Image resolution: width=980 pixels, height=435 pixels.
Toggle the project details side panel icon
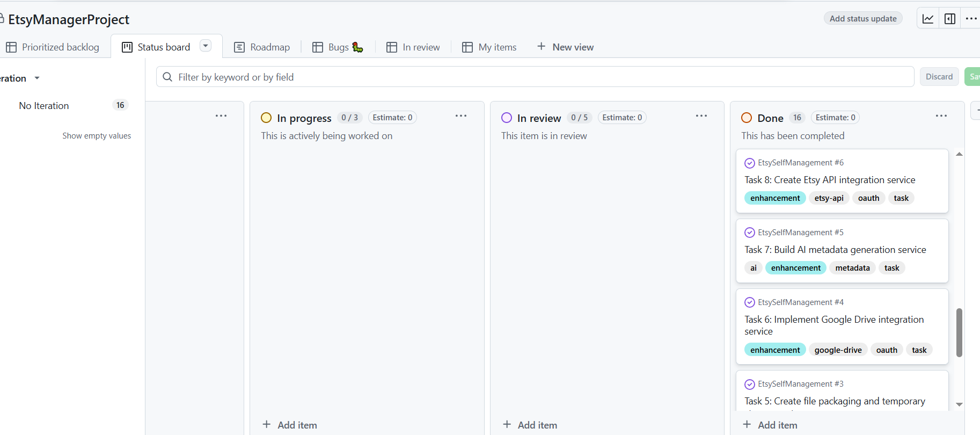click(950, 19)
